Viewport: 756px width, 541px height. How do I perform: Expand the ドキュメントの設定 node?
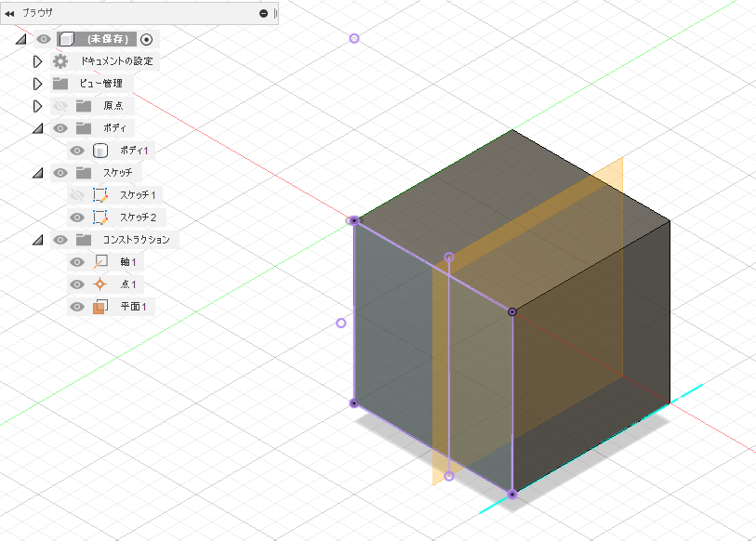click(x=37, y=61)
